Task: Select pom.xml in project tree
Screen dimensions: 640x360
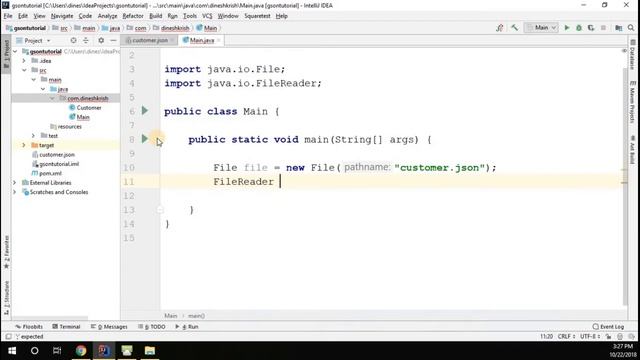Action: coord(47,173)
